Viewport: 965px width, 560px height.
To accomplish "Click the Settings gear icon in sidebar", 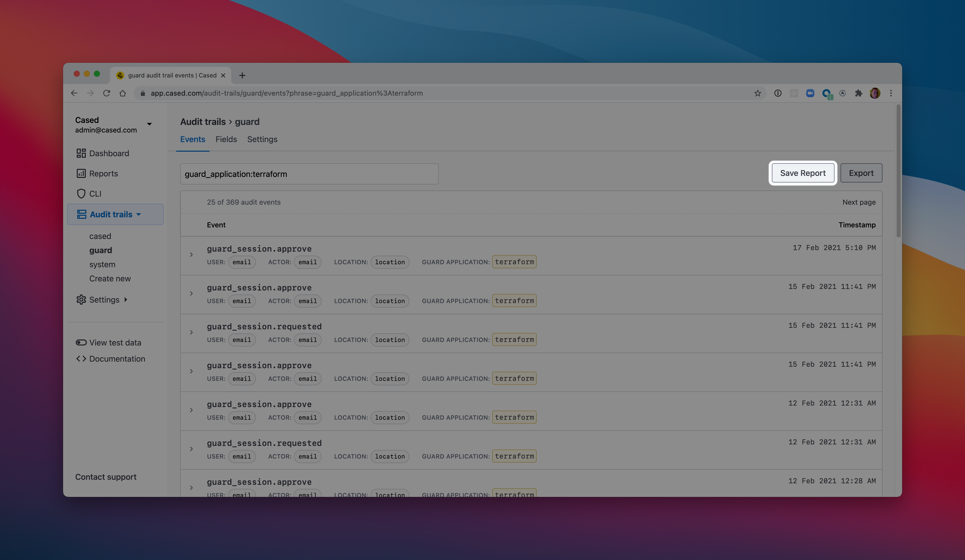I will coord(81,300).
